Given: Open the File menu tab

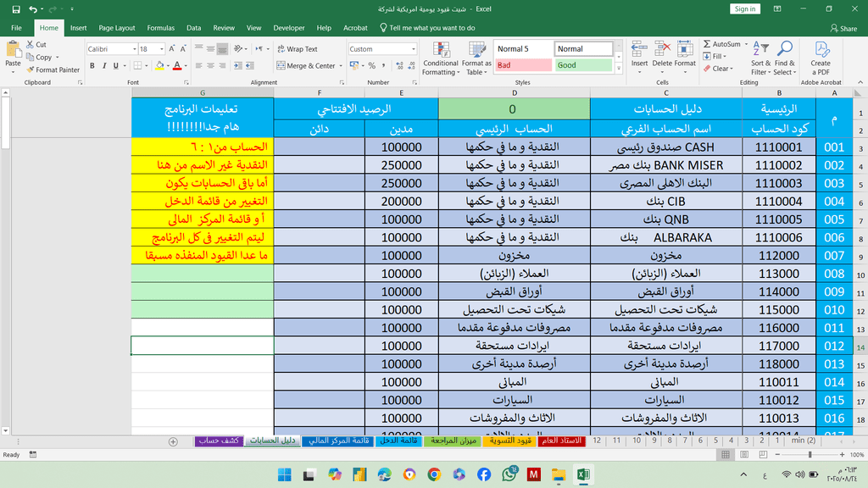Looking at the screenshot, I should point(17,28).
